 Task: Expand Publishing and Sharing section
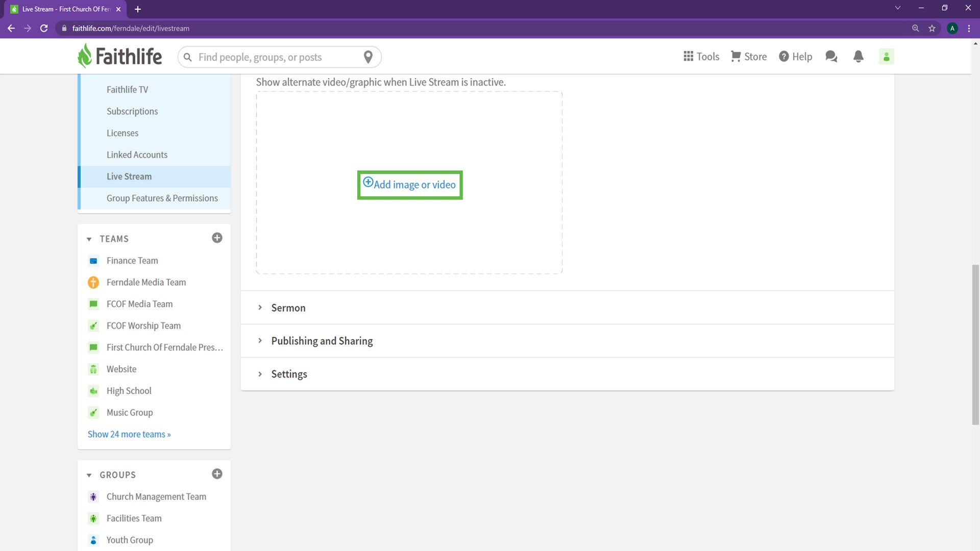[567, 341]
